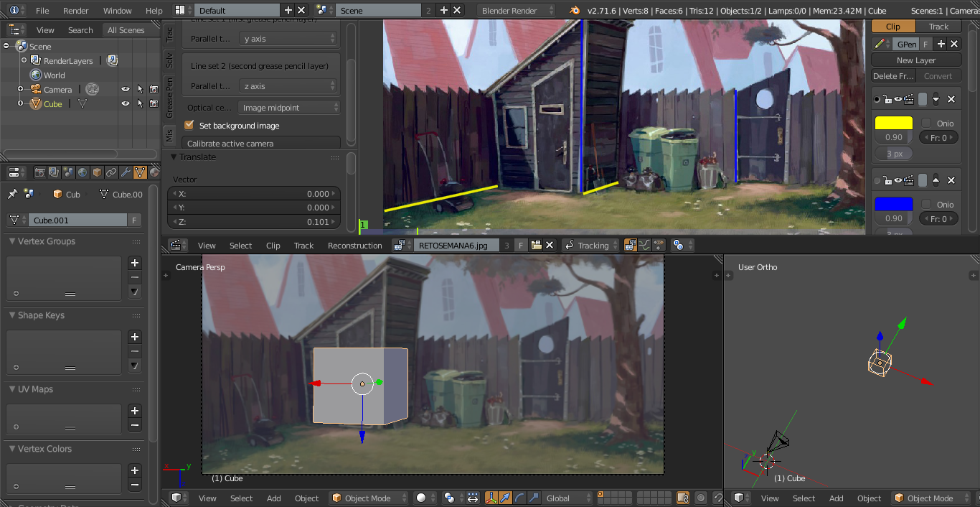
Task: Collapse the Shape Keys panel
Action: 12,315
